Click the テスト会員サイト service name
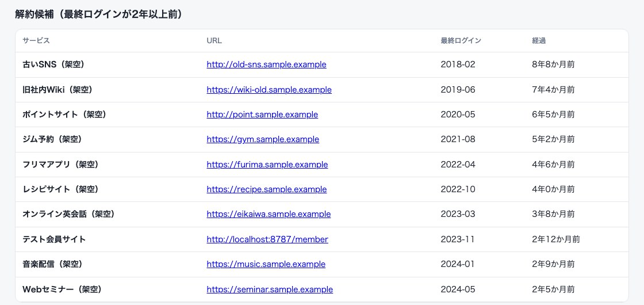This screenshot has height=305, width=644. (54, 239)
